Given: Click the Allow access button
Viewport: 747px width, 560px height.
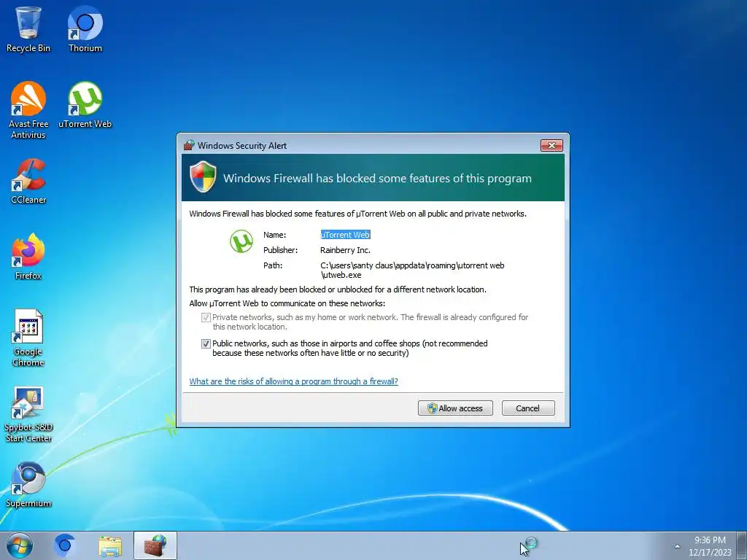Looking at the screenshot, I should coord(455,408).
